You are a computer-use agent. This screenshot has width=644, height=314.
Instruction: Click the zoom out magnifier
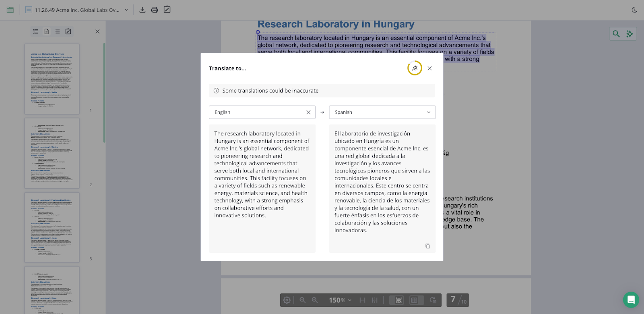303,300
